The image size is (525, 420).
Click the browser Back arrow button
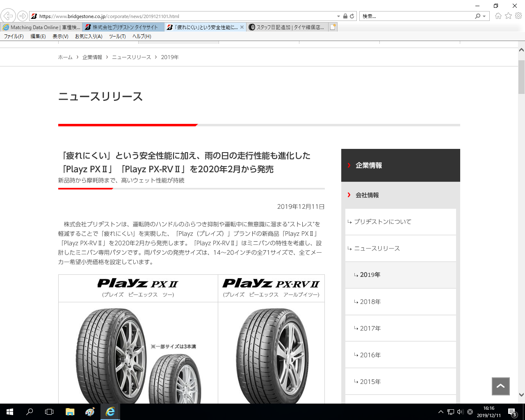[x=8, y=16]
